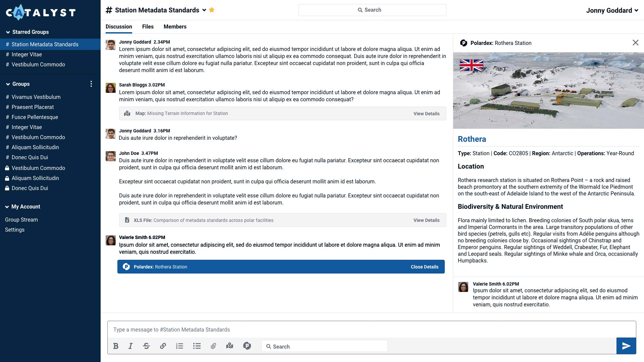Close the Polardex Rothera Station panel
644x362 pixels.
(636, 43)
